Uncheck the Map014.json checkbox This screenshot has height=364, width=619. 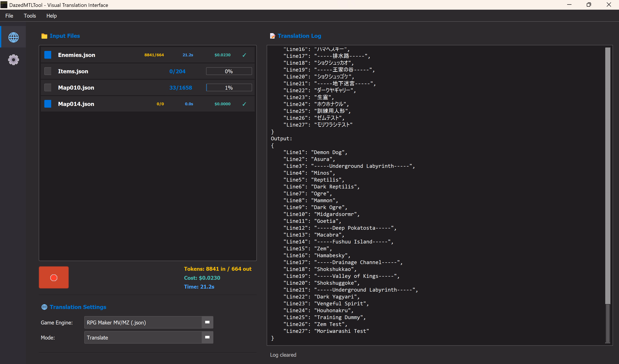(48, 104)
